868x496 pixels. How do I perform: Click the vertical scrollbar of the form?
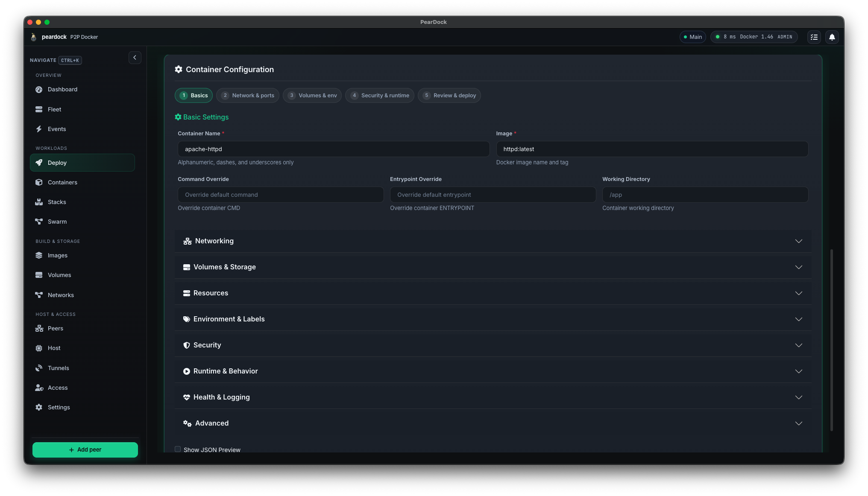pyautogui.click(x=831, y=340)
